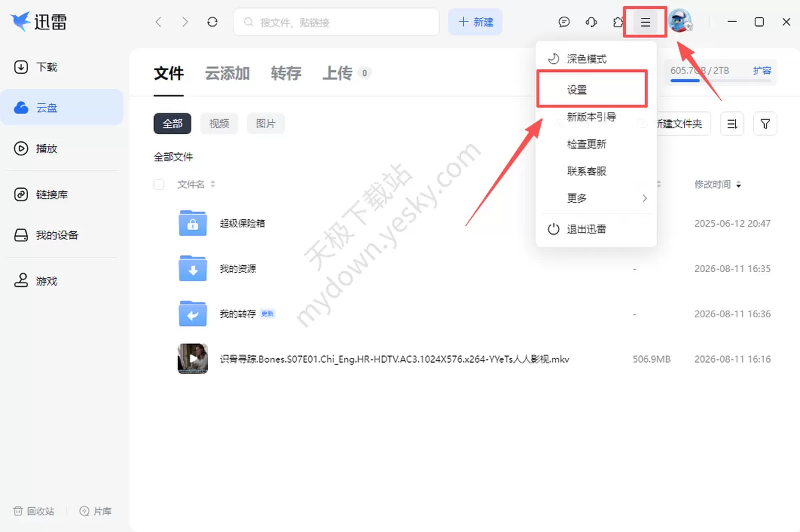This screenshot has height=532, width=800.
Task: Click the 2025-06-12 20:47 timestamp
Action: tap(732, 223)
